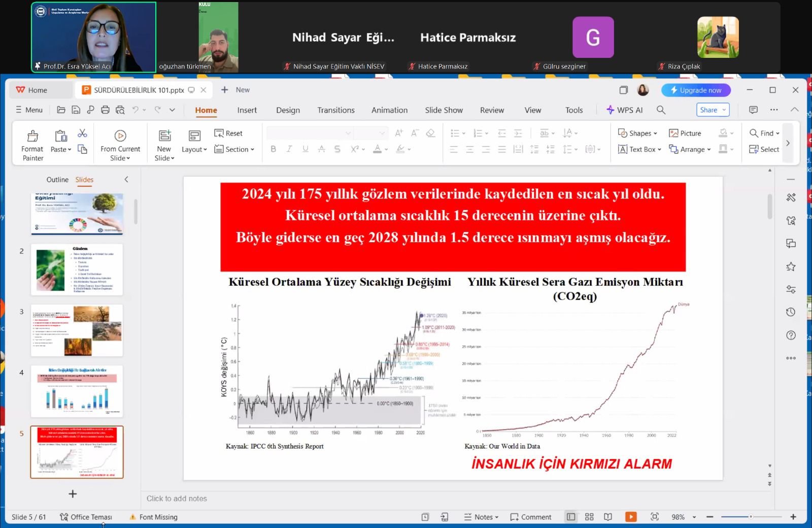Switch slide panel to Outline view

tap(57, 180)
